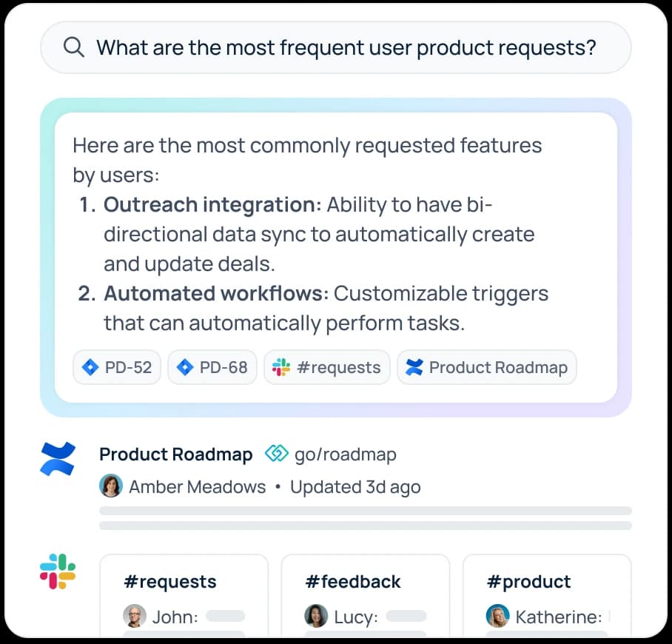Click Lucy's avatar in #feedback card
The width and height of the screenshot is (672, 644).
point(316,616)
